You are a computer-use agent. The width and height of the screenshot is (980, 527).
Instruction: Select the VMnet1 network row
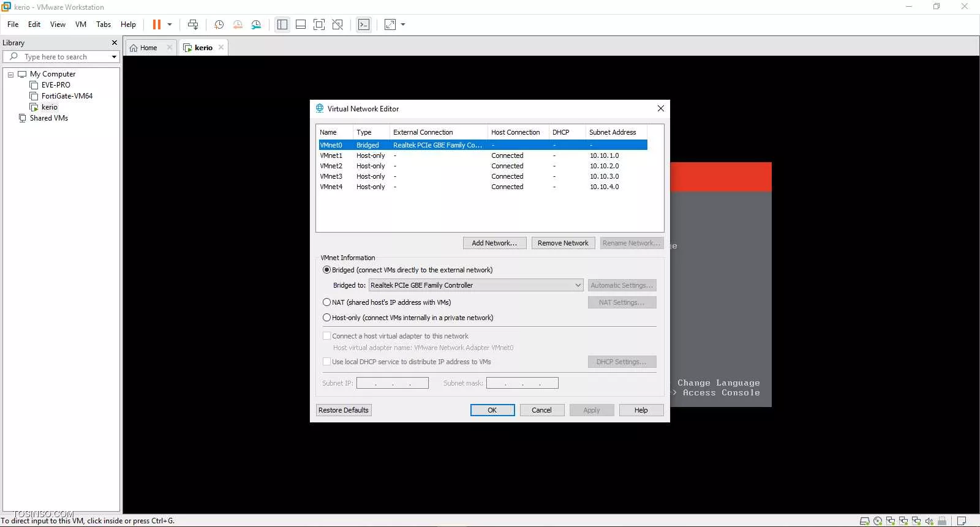pos(483,155)
